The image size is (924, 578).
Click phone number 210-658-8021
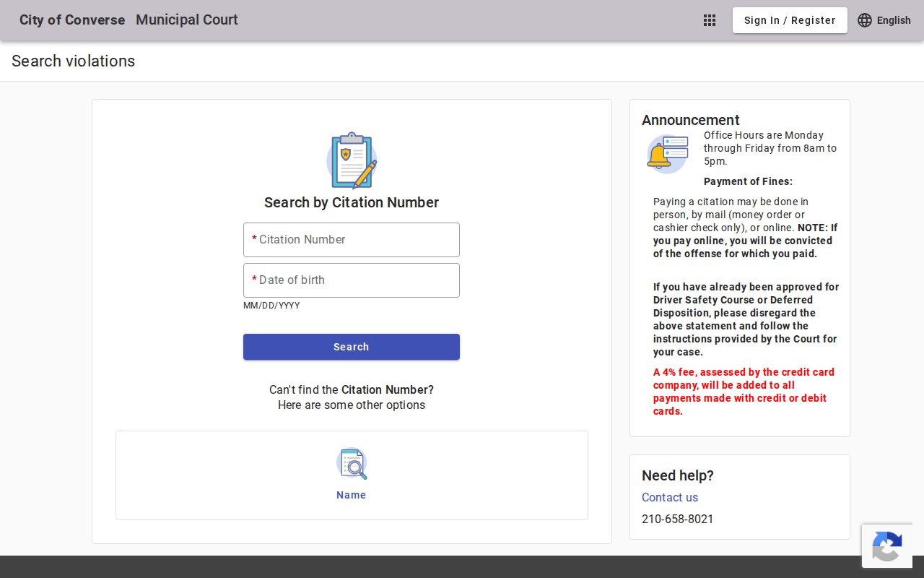[678, 519]
